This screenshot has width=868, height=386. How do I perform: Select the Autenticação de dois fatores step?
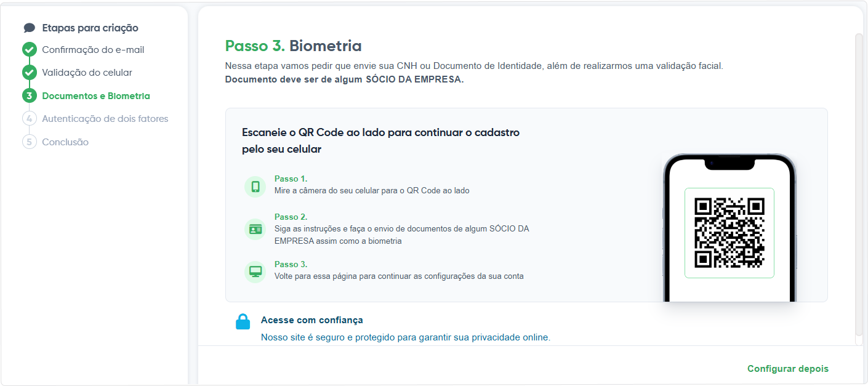click(105, 119)
